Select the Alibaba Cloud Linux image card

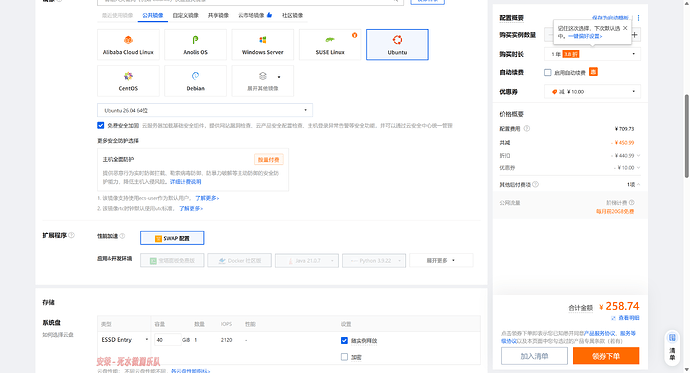pyautogui.click(x=128, y=44)
